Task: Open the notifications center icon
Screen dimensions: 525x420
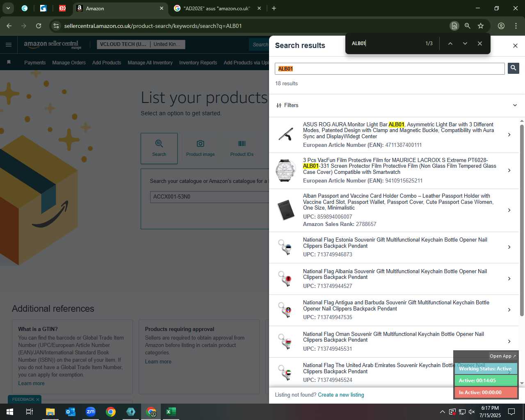Action: (511, 412)
